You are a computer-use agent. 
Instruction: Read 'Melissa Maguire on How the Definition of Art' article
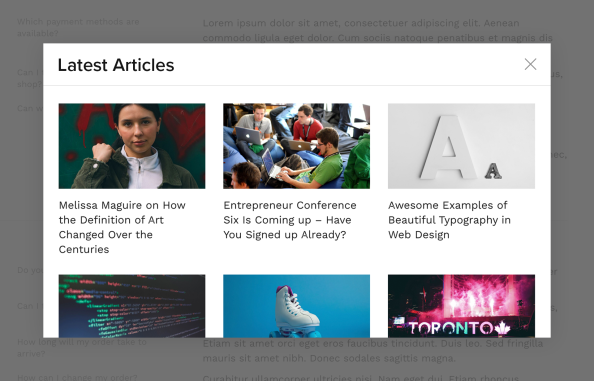point(122,227)
